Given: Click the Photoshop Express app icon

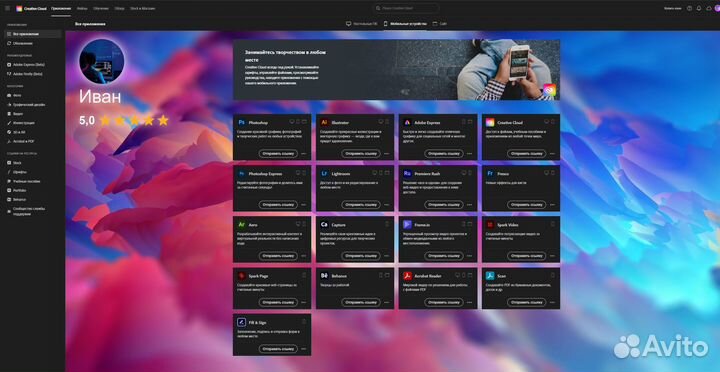Looking at the screenshot, I should click(x=242, y=174).
